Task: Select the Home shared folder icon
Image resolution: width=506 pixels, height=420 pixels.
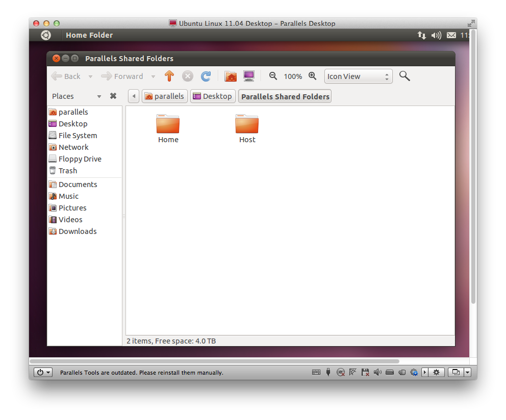Action: [168, 124]
